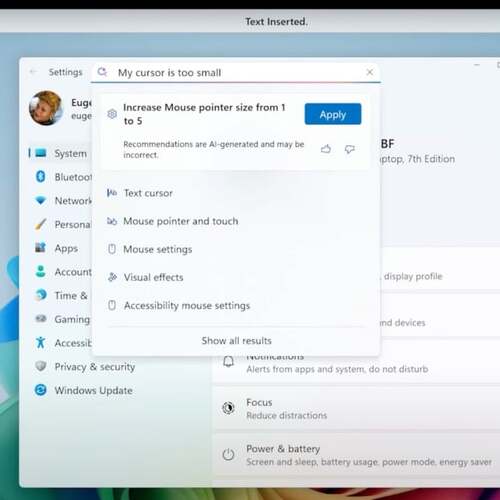
Task: Open the Mouse settings result
Action: [236, 249]
